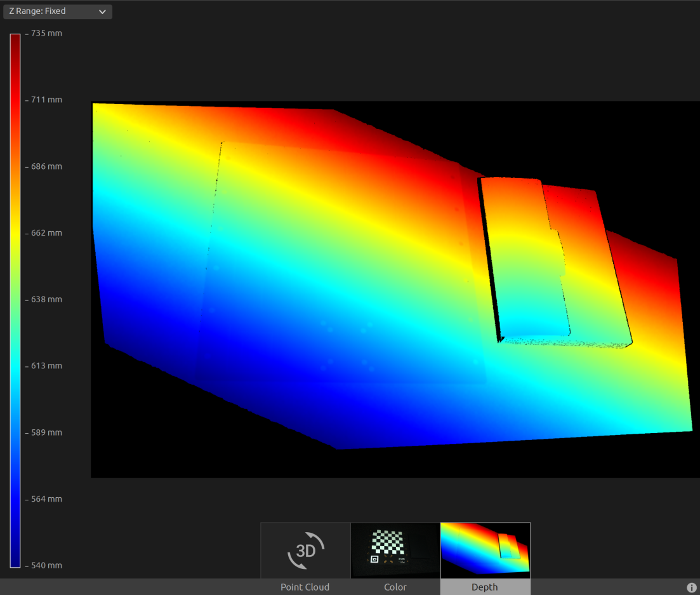Select the 686 mm tick label

click(x=46, y=166)
